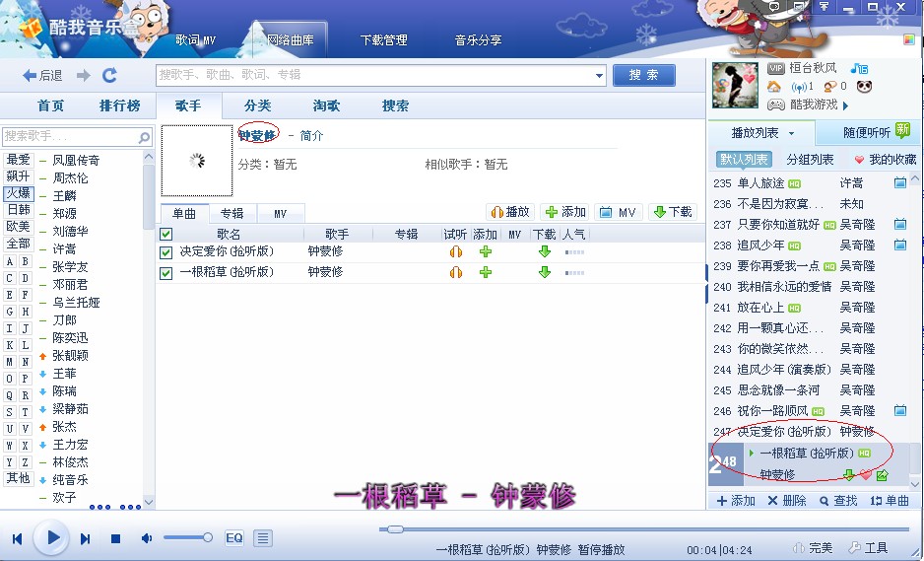Select 分组列表 tab
This screenshot has width=924, height=561.
point(811,160)
